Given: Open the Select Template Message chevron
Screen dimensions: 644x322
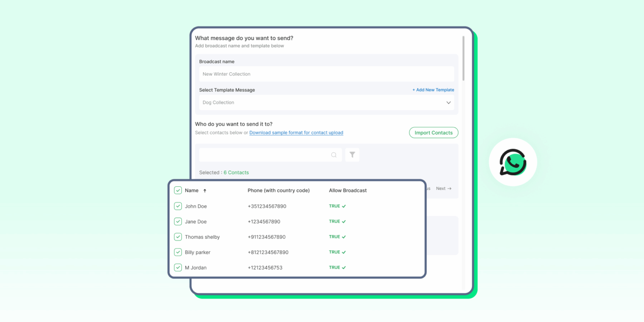Looking at the screenshot, I should coord(448,102).
